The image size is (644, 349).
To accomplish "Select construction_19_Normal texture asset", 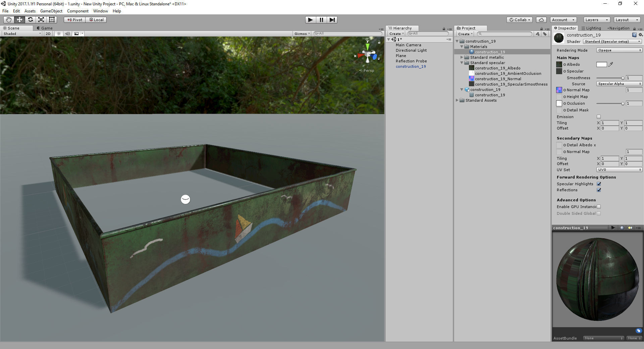I will (498, 79).
